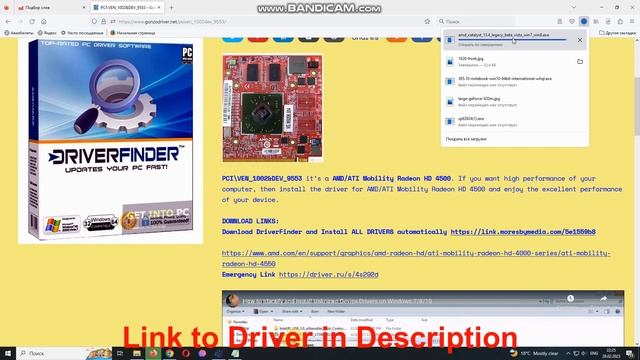Open the amd.com support driver link
The width and height of the screenshot is (640, 360).
tap(416, 258)
